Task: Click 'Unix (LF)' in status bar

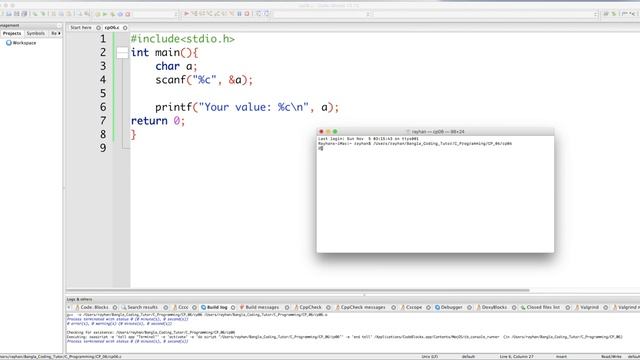Action: (x=429, y=357)
